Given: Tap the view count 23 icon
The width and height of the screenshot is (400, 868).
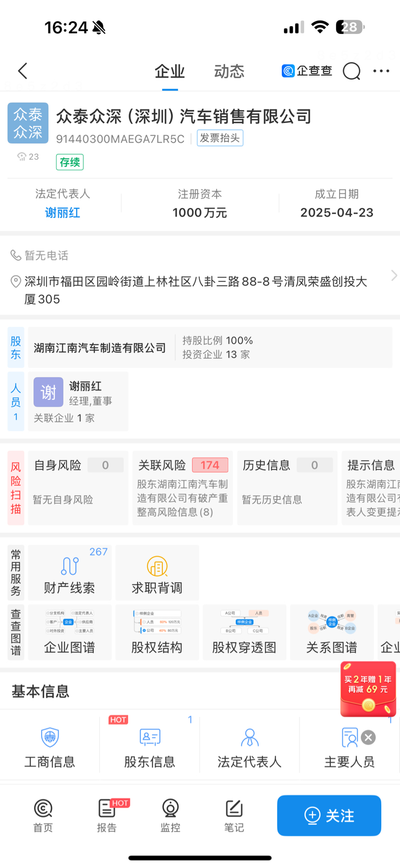Looking at the screenshot, I should tap(28, 156).
